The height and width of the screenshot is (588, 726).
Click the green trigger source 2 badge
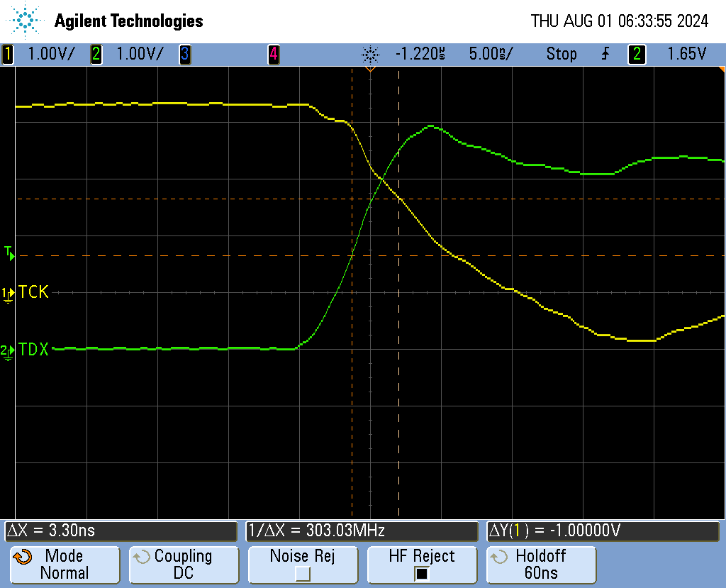point(637,54)
